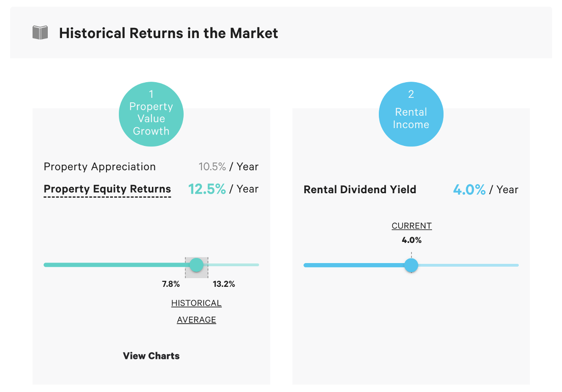Screen dimensions: 562x392
Task: Click the 7.8% lower range label
Action: point(171,284)
